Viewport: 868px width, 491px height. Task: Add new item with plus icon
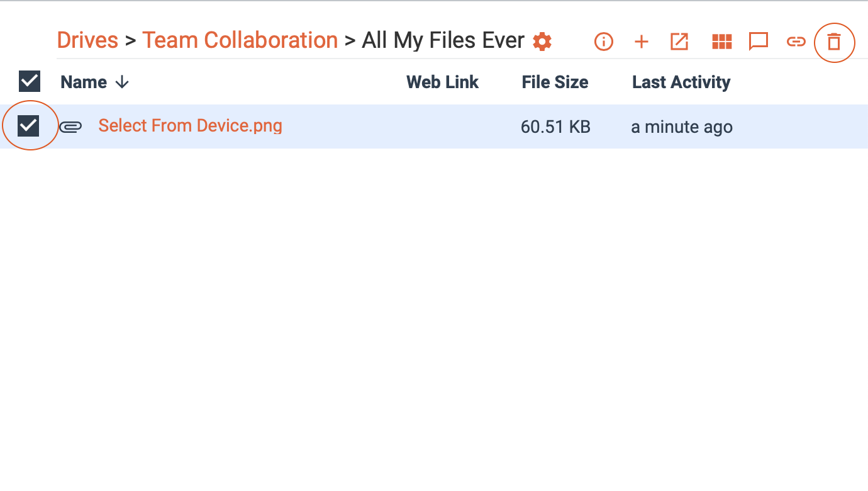641,42
